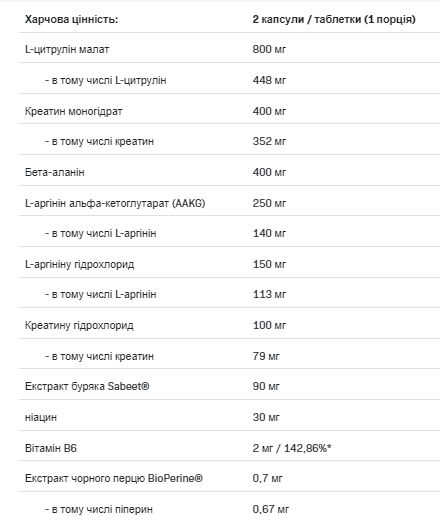440x524 pixels.
Task: Click the 'Креатину гідрохлорид' row label
Action: pos(79,325)
